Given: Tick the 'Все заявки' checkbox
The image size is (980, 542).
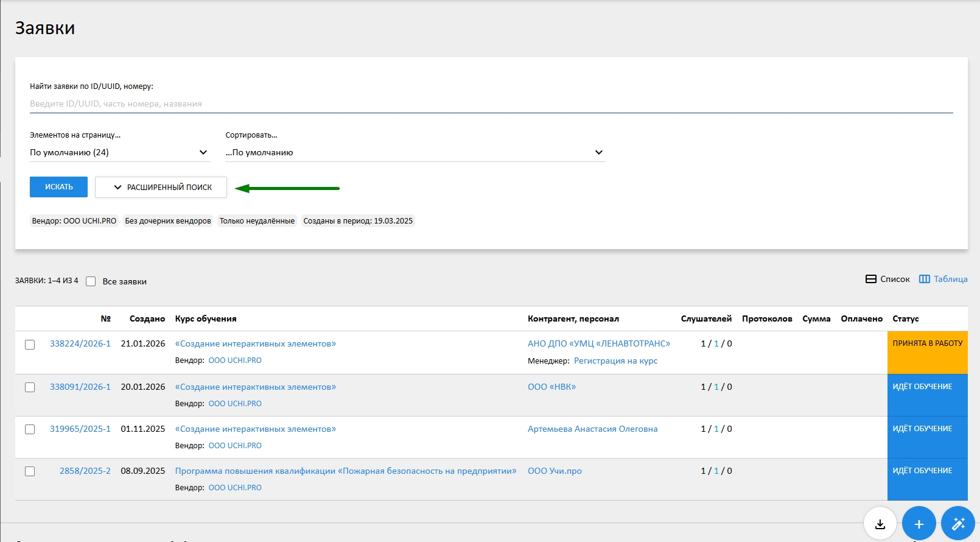Looking at the screenshot, I should coord(91,281).
